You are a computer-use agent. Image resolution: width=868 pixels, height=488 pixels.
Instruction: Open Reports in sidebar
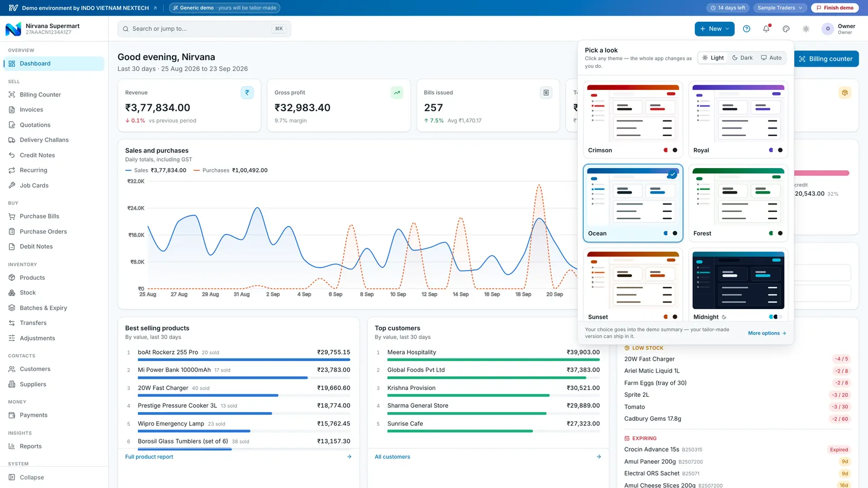pos(54,446)
